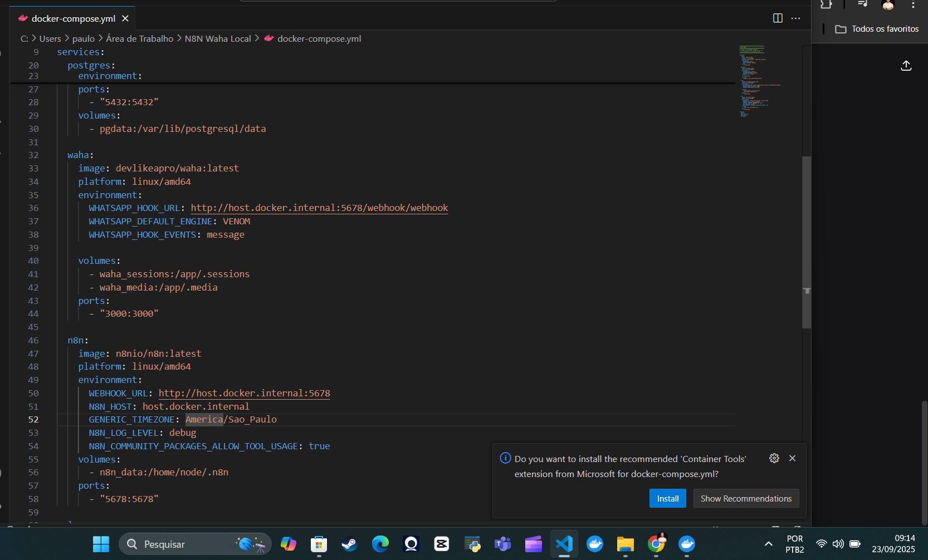
Task: Click sticky scroll 'environment:' line
Action: tap(110, 76)
